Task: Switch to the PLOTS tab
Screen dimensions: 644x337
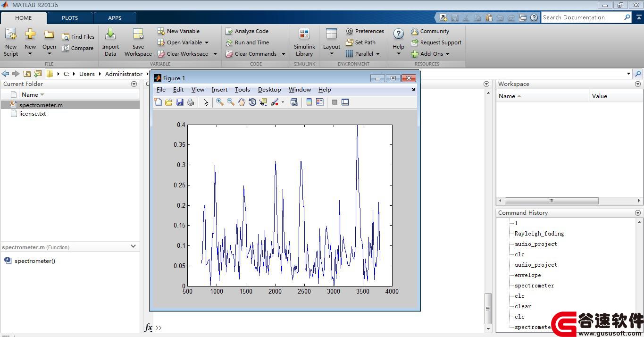Action: coord(70,18)
